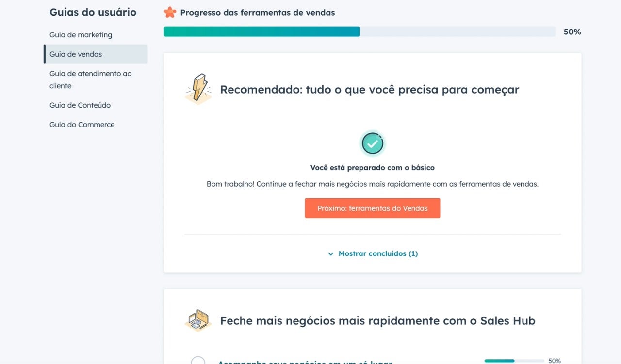The width and height of the screenshot is (621, 364).
Task: Click the main sales tools progress bar
Action: pyautogui.click(x=359, y=32)
